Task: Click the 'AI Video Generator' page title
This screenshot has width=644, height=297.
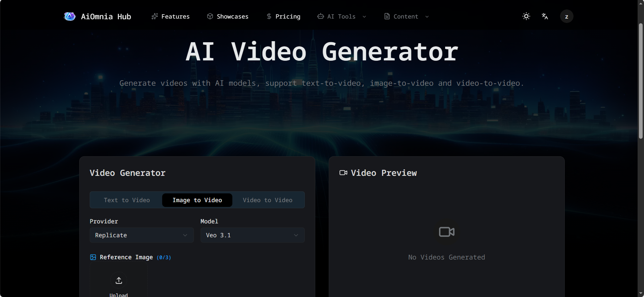Action: coord(322,52)
